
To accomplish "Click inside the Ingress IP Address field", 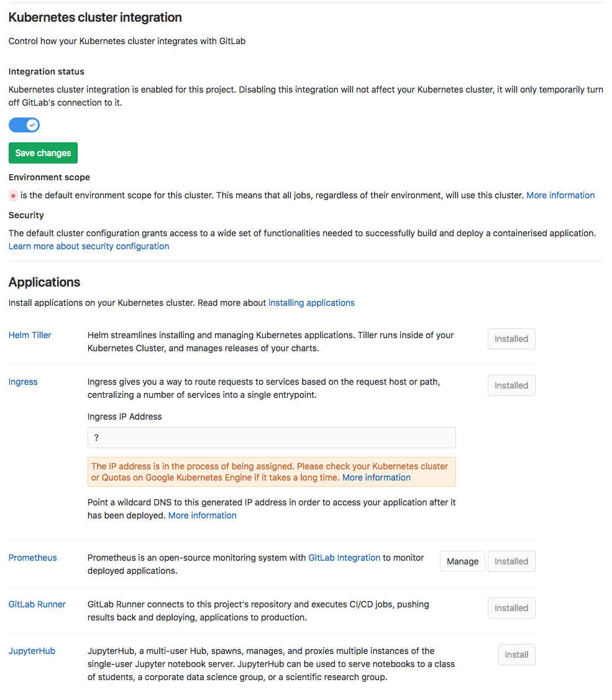I will point(272,437).
